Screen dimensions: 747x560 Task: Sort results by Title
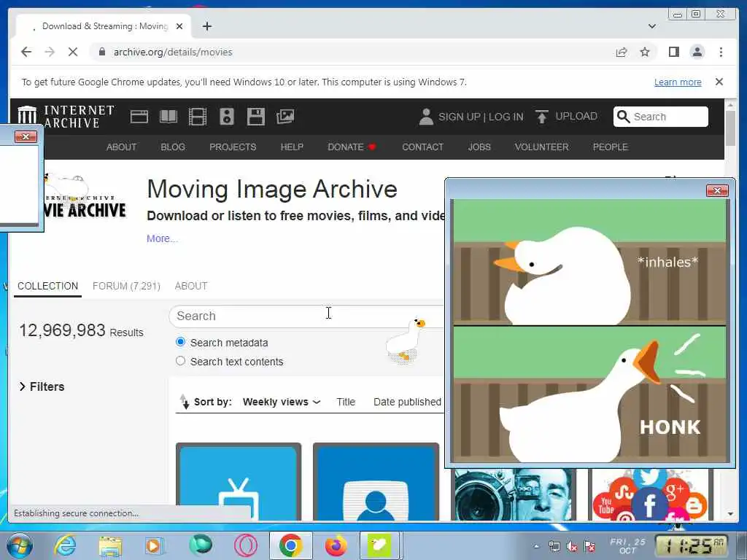point(346,402)
